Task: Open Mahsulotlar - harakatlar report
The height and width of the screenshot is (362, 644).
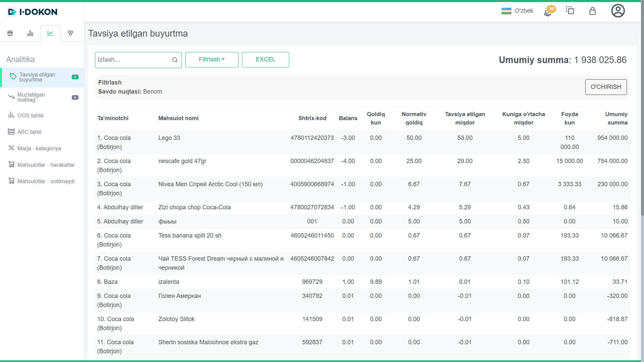Action: tap(46, 165)
